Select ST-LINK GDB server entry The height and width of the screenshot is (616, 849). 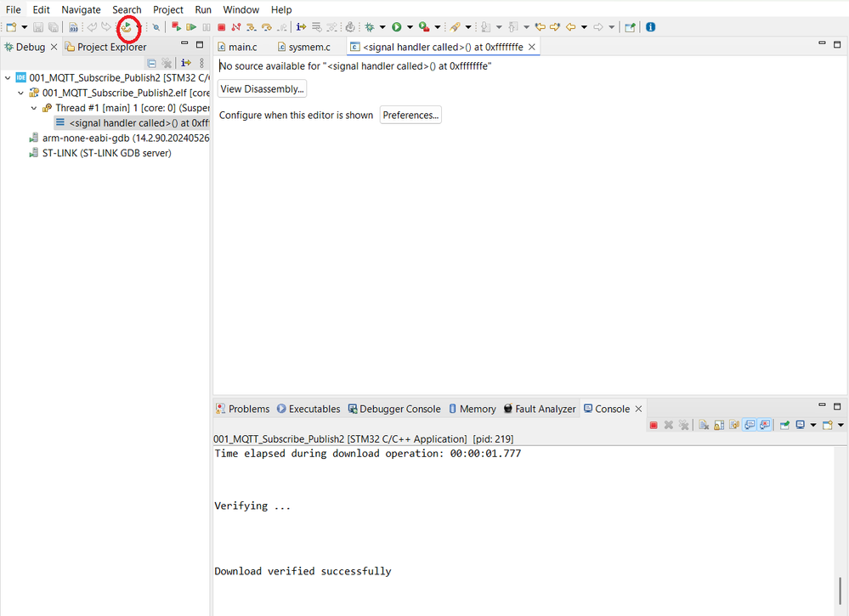pos(100,153)
